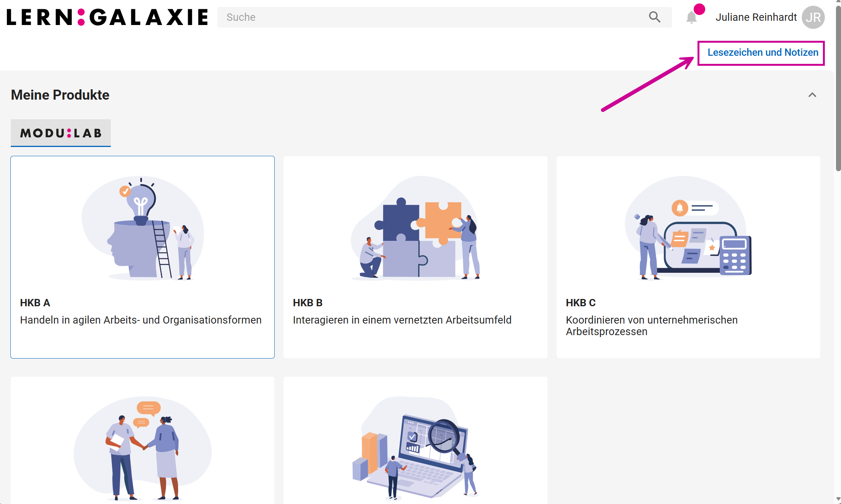The image size is (841, 504).
Task: Click the Lerngalaxie logo
Action: (107, 17)
